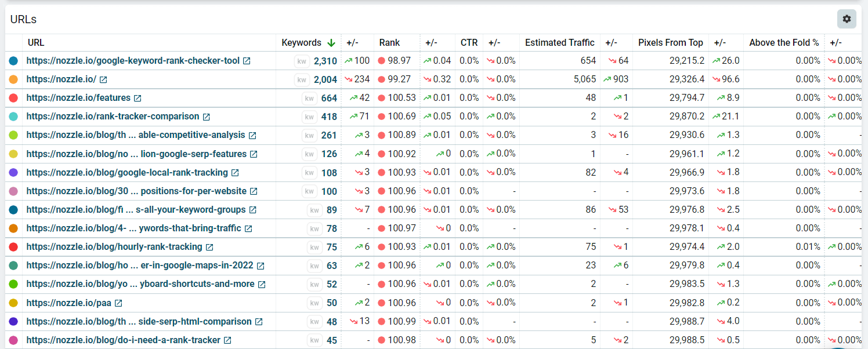Click blue color dot for google-keyword-rank-checker-tool row
Screen dimensions: 868x349
click(13, 61)
